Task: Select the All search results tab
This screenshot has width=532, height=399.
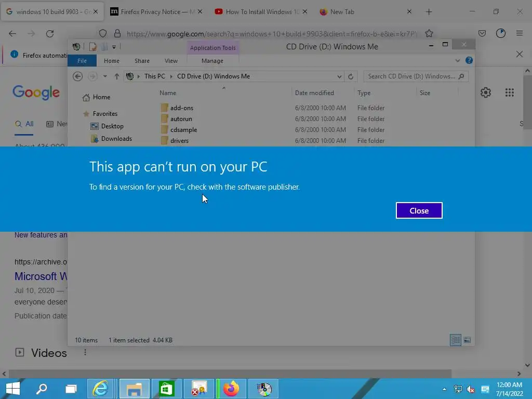Action: 24,124
